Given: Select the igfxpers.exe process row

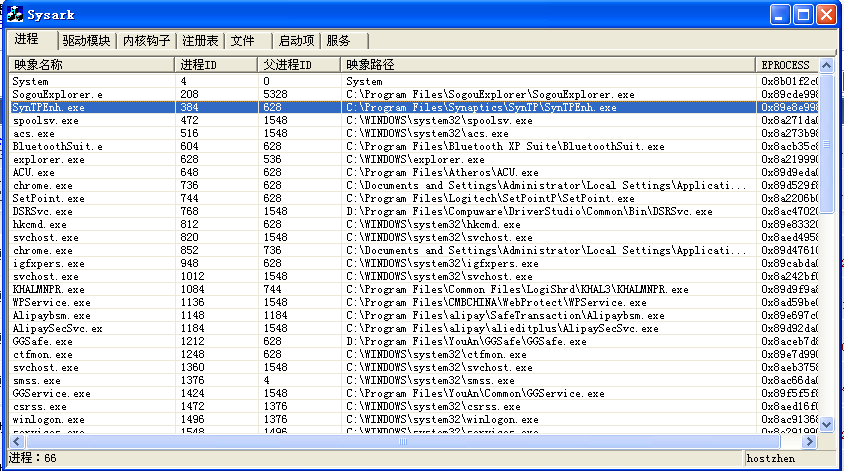Looking at the screenshot, I should point(414,263).
